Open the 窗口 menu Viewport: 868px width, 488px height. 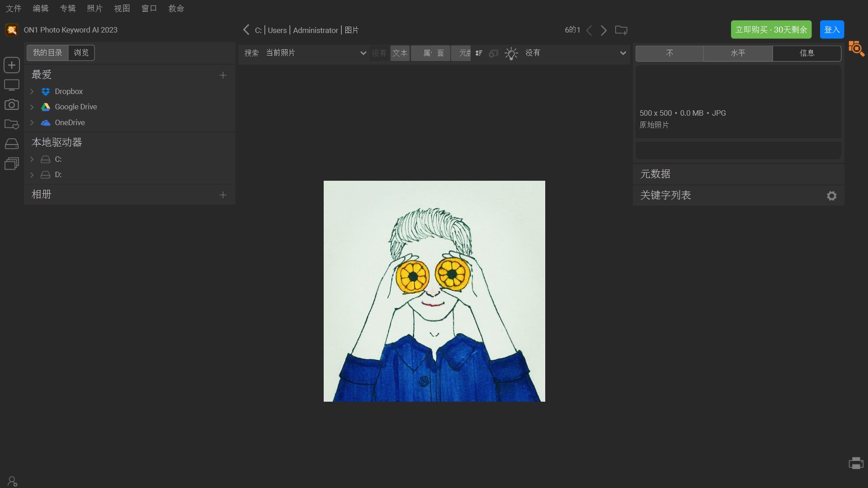click(x=149, y=9)
